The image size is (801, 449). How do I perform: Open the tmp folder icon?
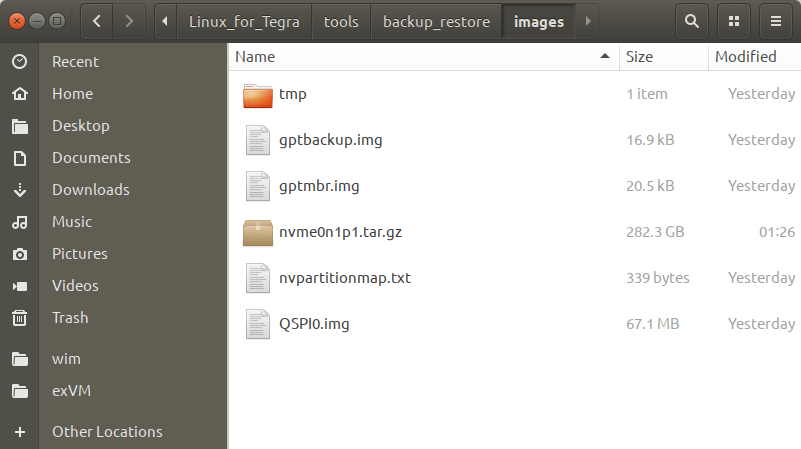(258, 95)
